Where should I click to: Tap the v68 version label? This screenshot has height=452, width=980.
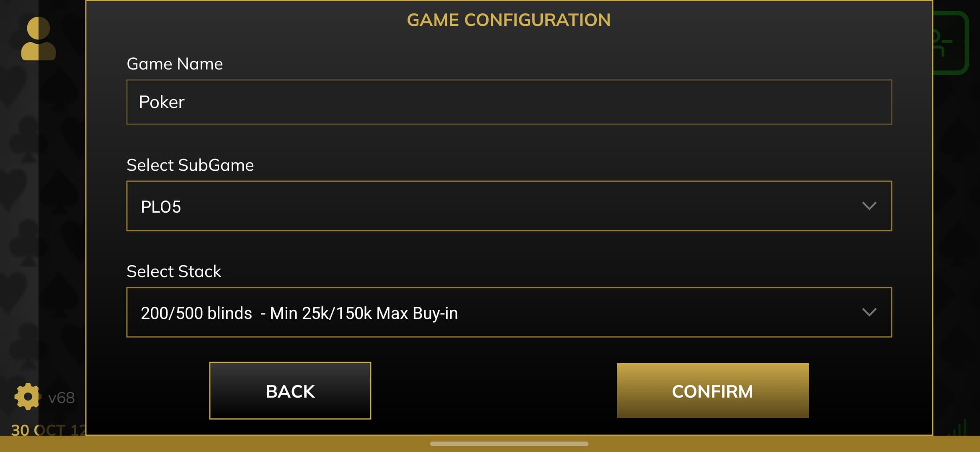tap(61, 398)
